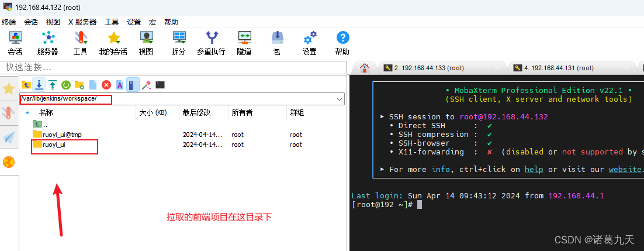
Task: Close the 192.168.44.131 session tab
Action: point(626,68)
